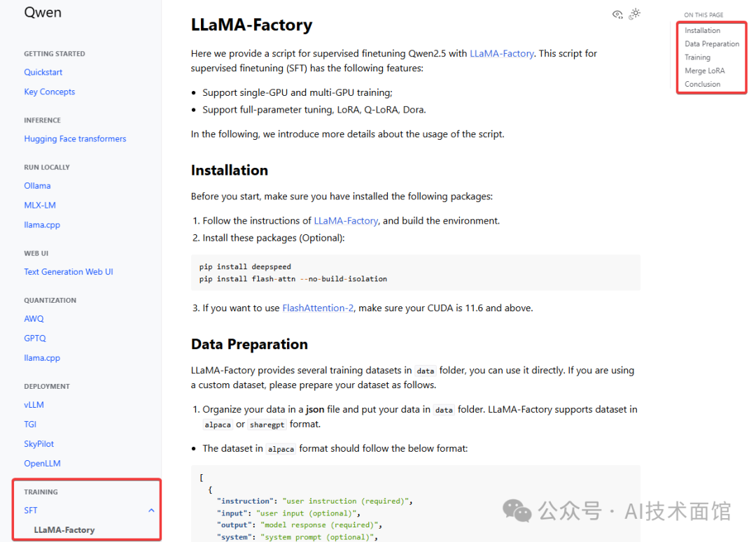Jump to Conclusion in page contents
The image size is (756, 542).
[x=703, y=85]
